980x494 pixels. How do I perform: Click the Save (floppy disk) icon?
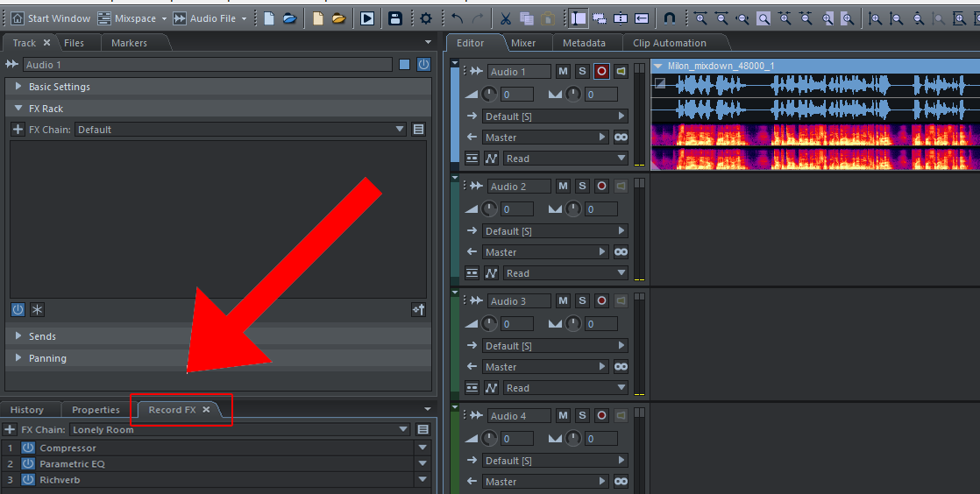(x=395, y=18)
